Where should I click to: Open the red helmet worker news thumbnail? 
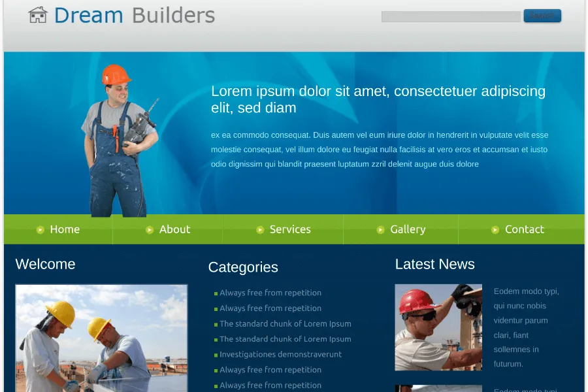(438, 327)
